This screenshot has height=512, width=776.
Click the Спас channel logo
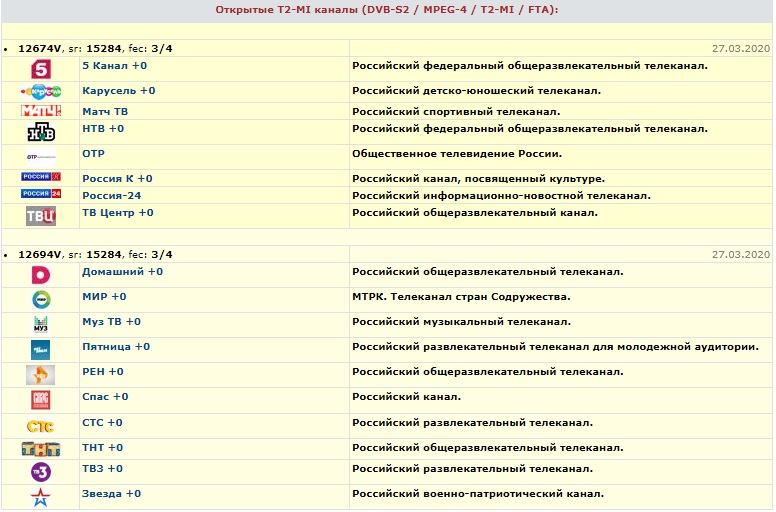[41, 400]
